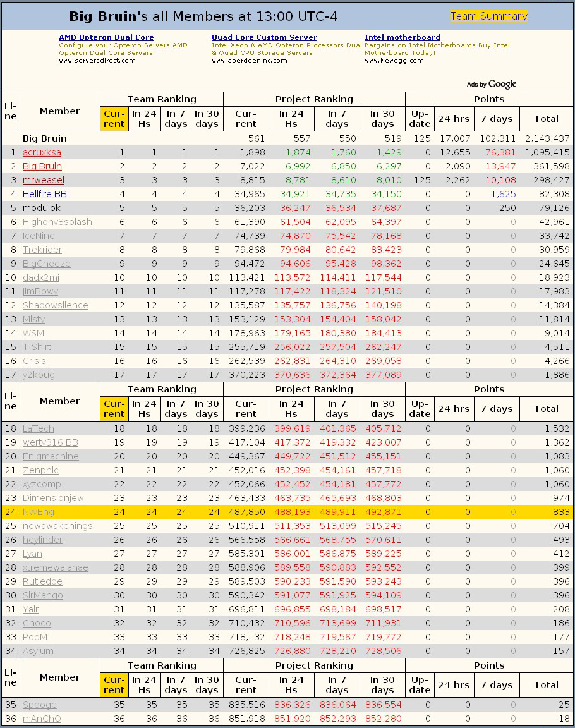
Task: Open Dimensionjew member link
Action: (x=53, y=498)
